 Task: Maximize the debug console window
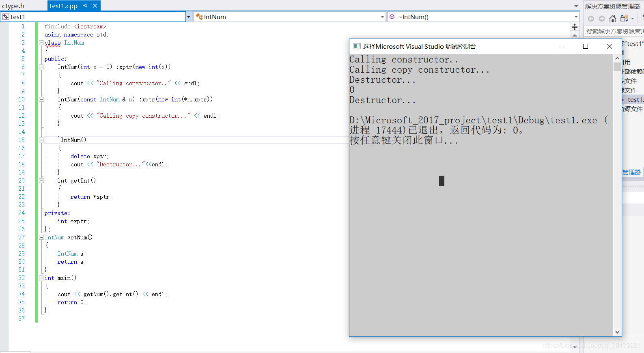[586, 46]
